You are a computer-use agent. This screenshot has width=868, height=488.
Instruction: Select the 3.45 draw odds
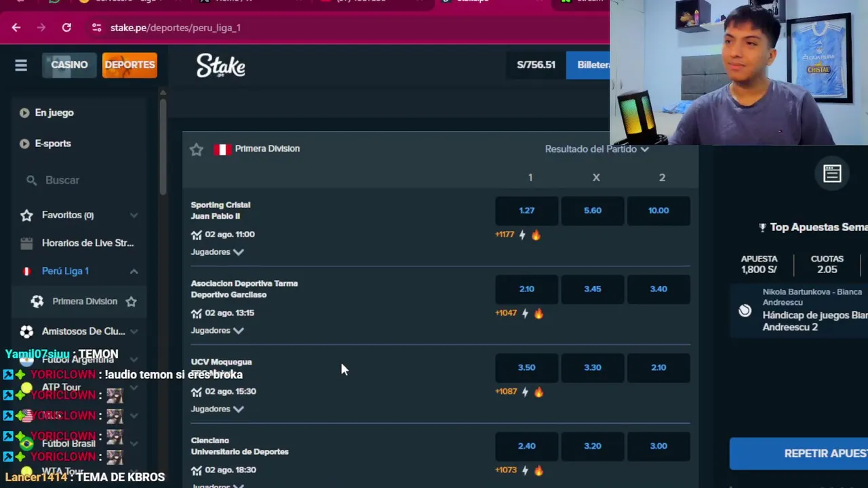click(x=593, y=289)
